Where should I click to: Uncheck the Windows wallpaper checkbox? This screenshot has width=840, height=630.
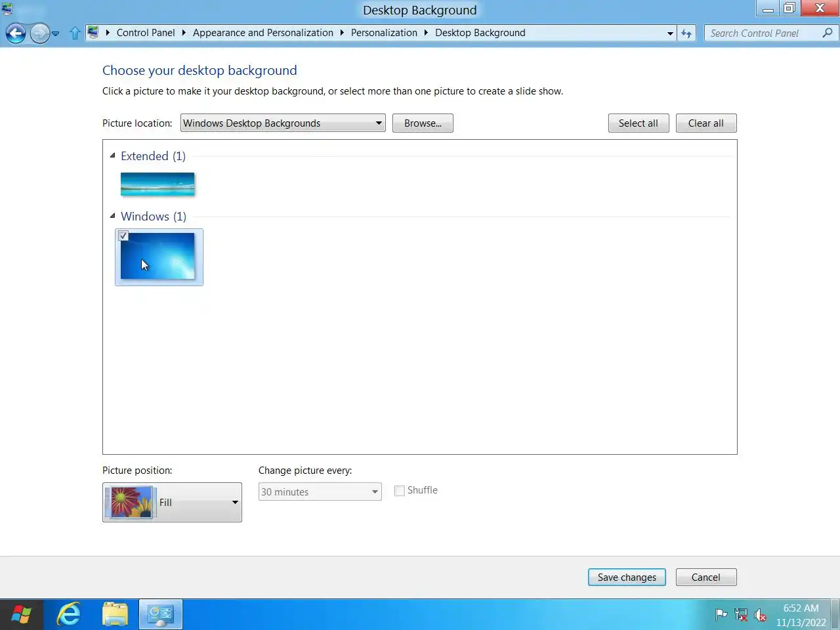(x=123, y=236)
